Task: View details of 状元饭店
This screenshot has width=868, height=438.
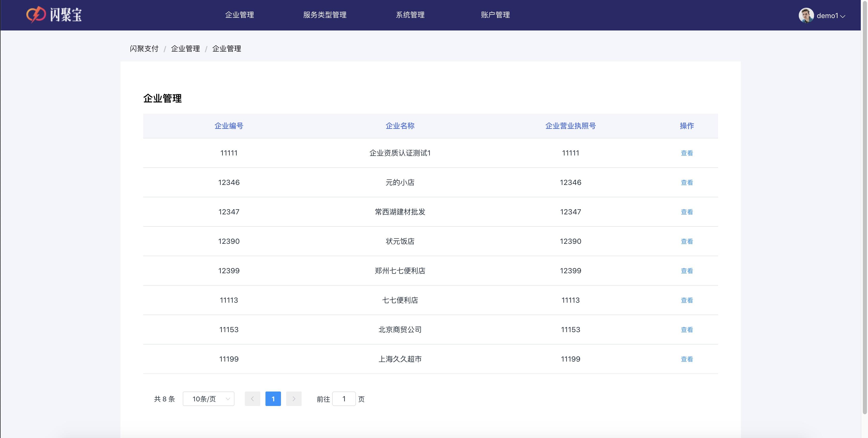Action: [687, 241]
